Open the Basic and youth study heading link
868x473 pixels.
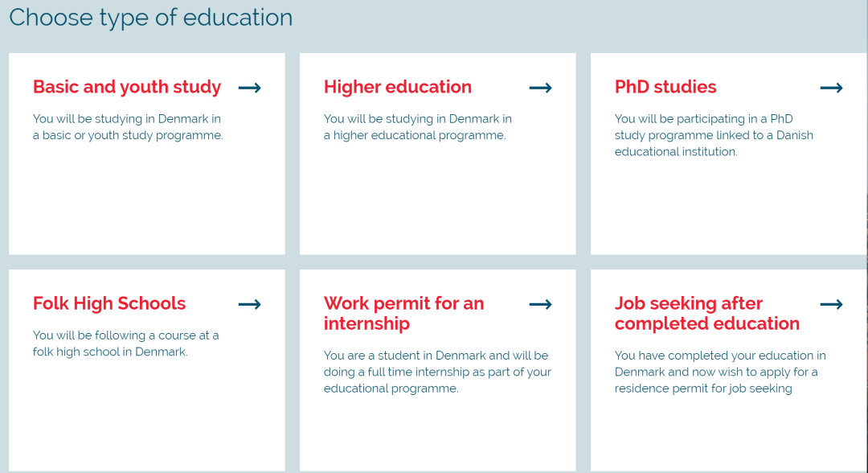(127, 87)
